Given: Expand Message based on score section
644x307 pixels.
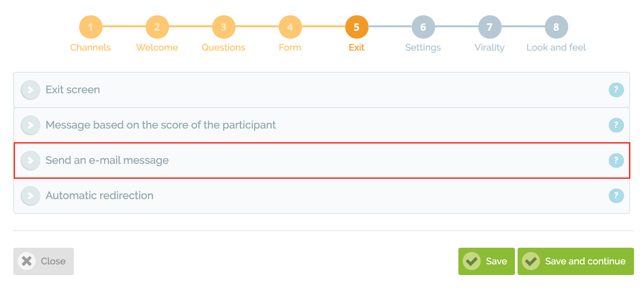Looking at the screenshot, I should pyautogui.click(x=31, y=125).
